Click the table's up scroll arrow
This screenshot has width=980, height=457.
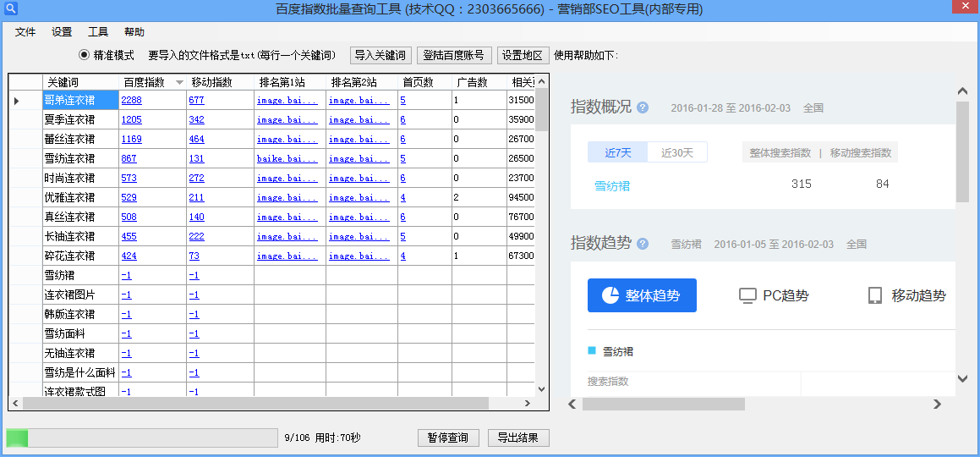coord(542,81)
